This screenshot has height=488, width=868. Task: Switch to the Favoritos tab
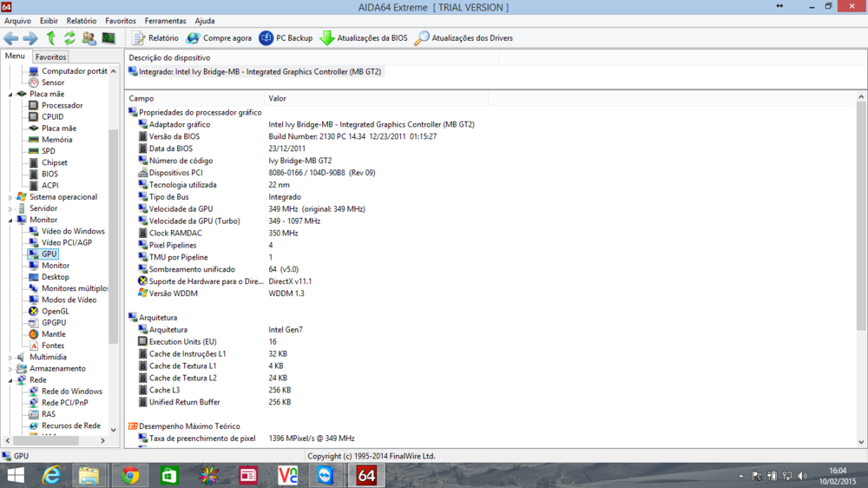point(50,57)
